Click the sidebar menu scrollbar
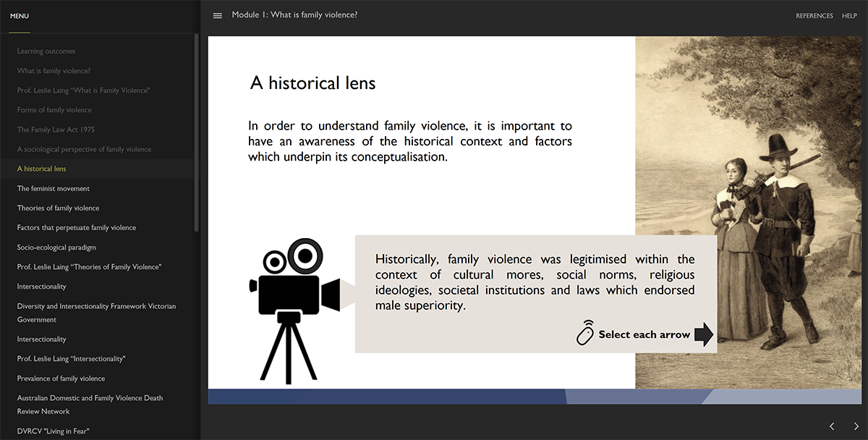 [x=196, y=133]
